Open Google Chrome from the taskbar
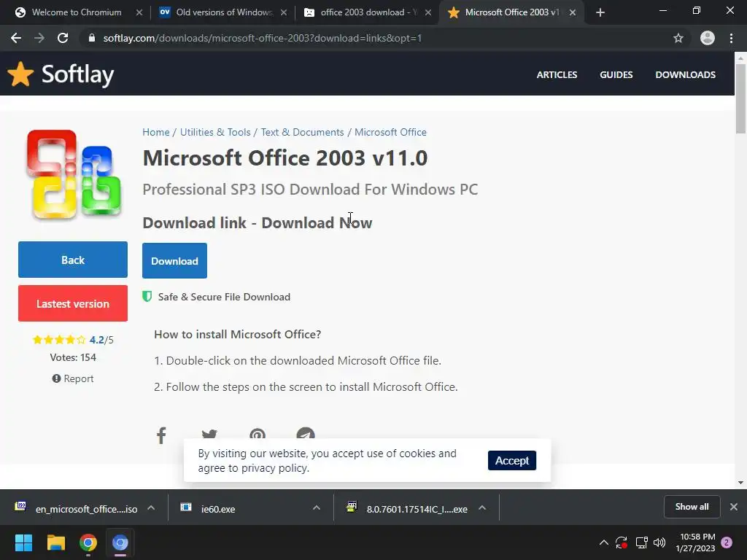Image resolution: width=747 pixels, height=560 pixels. pyautogui.click(x=88, y=542)
